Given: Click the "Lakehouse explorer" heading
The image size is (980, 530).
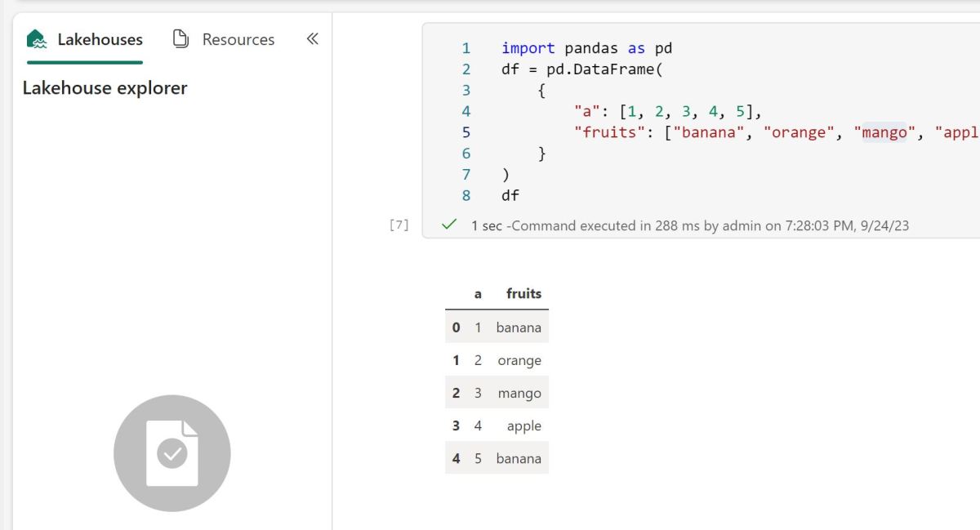Looking at the screenshot, I should tap(105, 88).
